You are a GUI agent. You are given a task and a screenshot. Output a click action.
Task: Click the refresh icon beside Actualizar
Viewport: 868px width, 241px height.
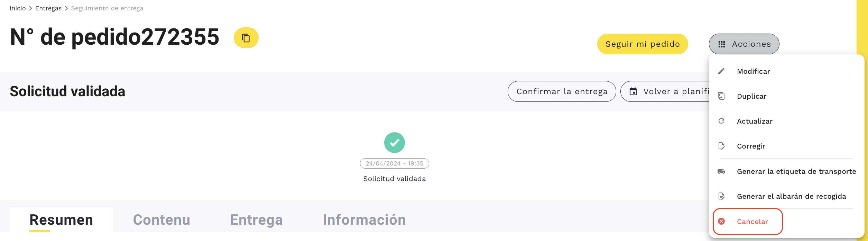721,121
